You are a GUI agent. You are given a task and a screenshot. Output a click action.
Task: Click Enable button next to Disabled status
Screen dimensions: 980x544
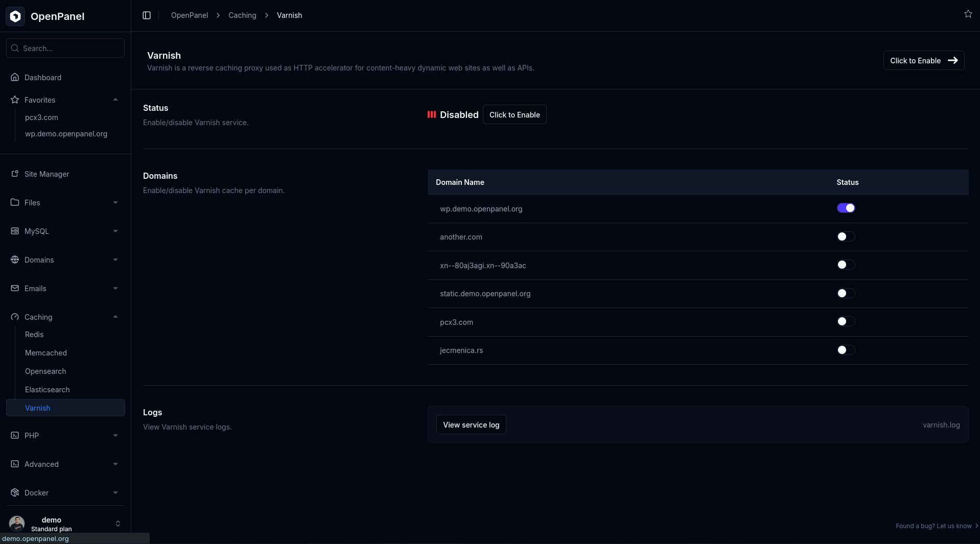(515, 114)
